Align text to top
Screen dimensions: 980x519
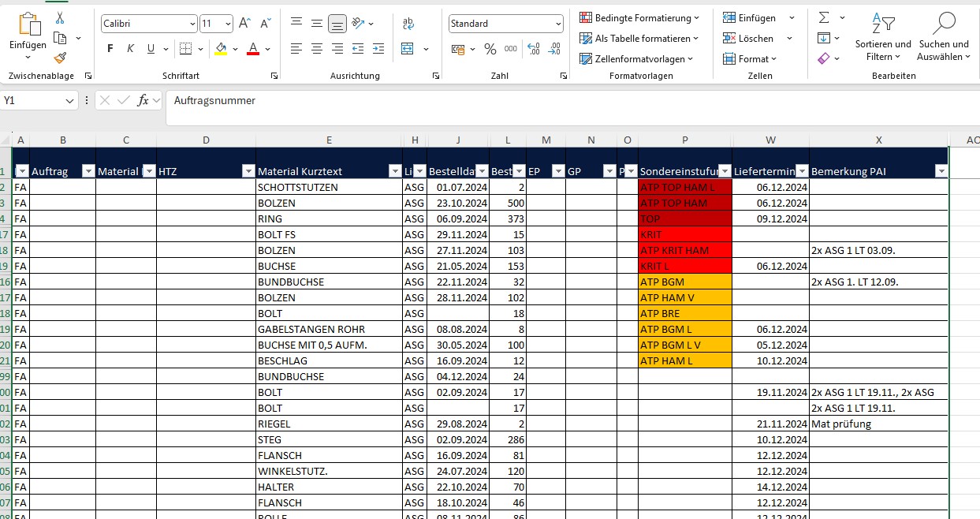click(x=296, y=24)
